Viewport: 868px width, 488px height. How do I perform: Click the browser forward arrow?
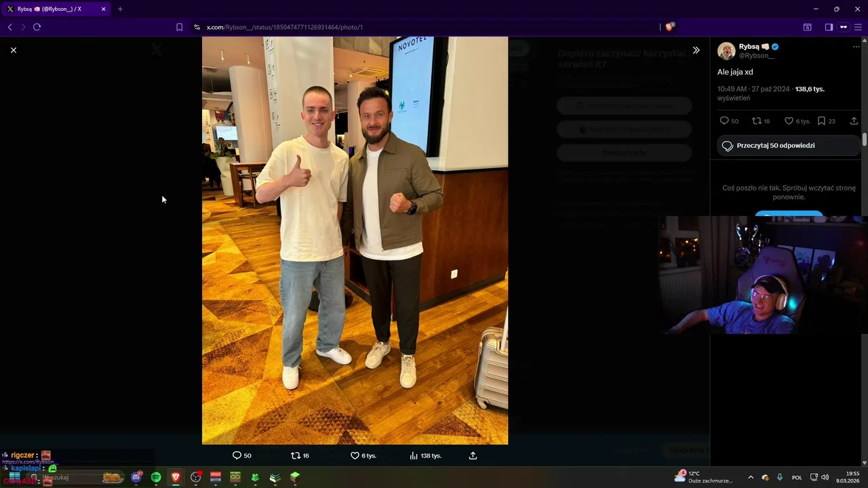click(23, 27)
